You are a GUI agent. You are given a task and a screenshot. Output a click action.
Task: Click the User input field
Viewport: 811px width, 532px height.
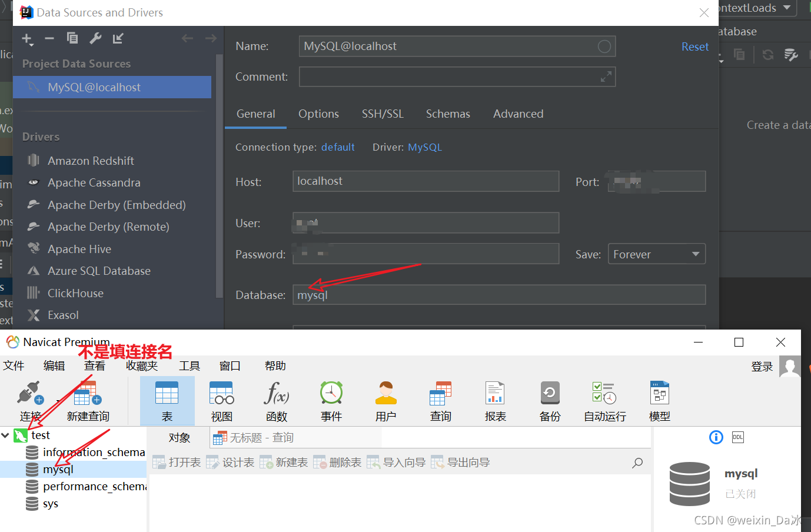click(426, 223)
